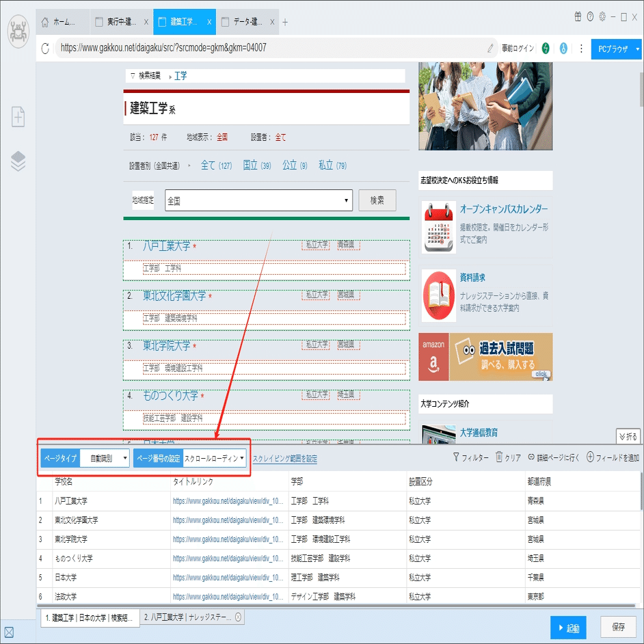The height and width of the screenshot is (644, 644).
Task: Click the trash クリア button
Action: pos(508,457)
